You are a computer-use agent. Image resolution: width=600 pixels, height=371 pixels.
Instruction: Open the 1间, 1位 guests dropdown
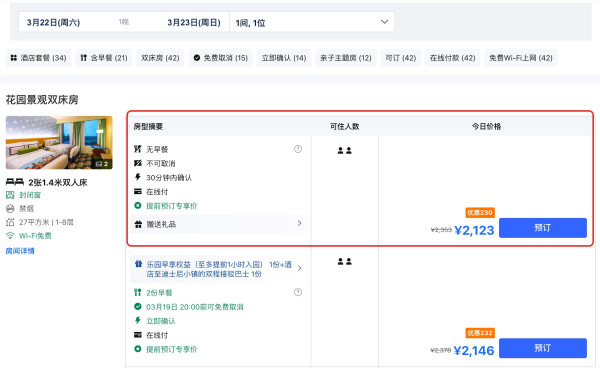click(x=312, y=22)
